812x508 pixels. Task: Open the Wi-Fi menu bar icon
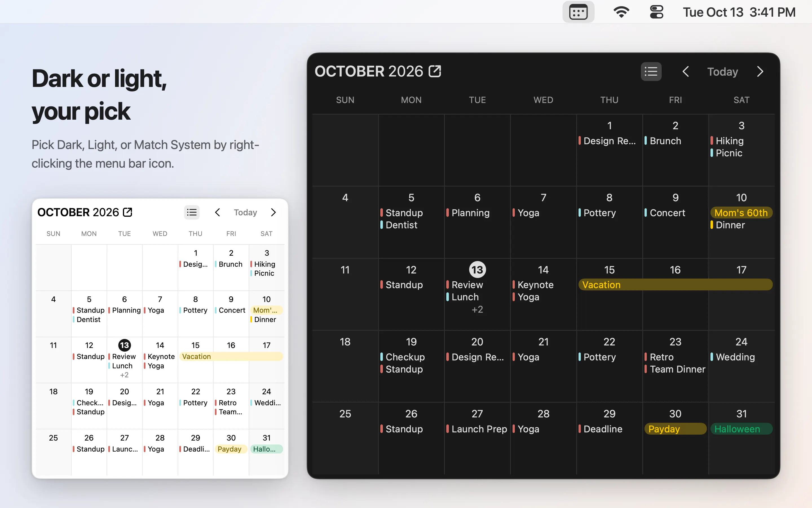pyautogui.click(x=621, y=12)
